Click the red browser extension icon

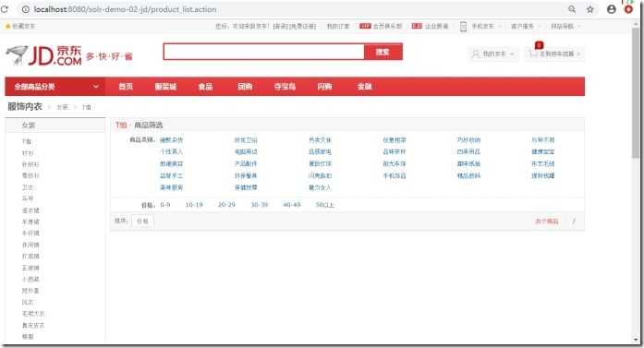pyautogui.click(x=628, y=9)
